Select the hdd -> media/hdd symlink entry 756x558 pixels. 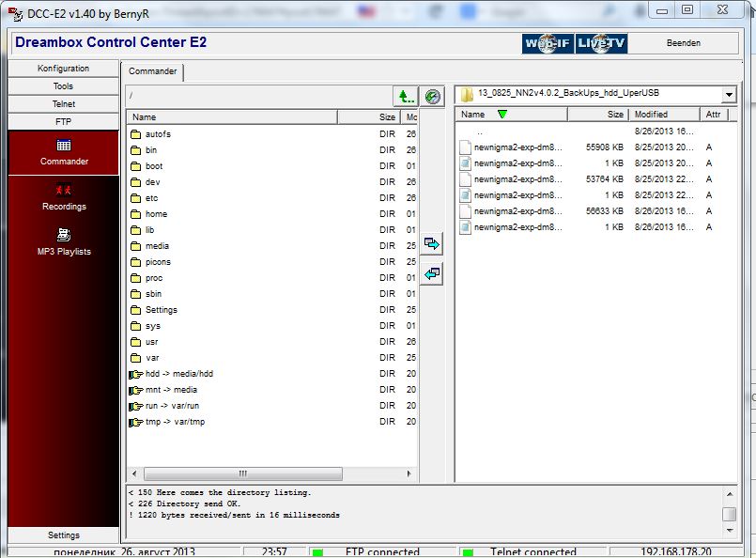point(178,374)
